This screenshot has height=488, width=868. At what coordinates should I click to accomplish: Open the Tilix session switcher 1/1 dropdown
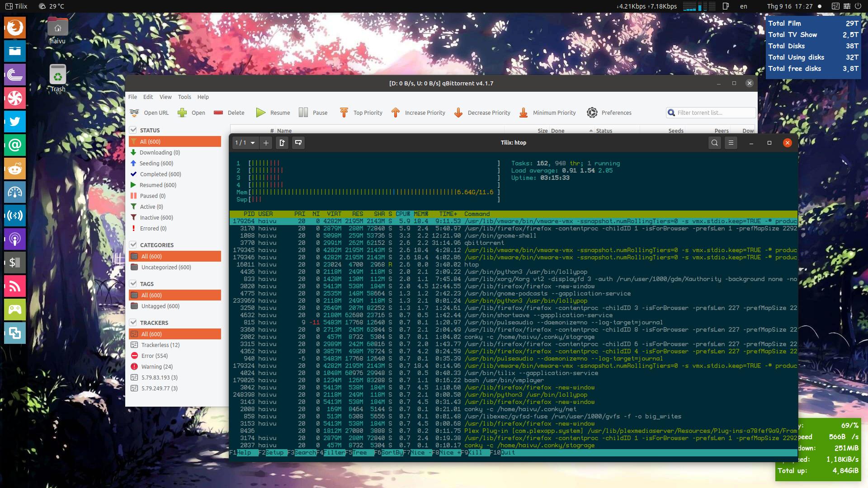click(245, 143)
